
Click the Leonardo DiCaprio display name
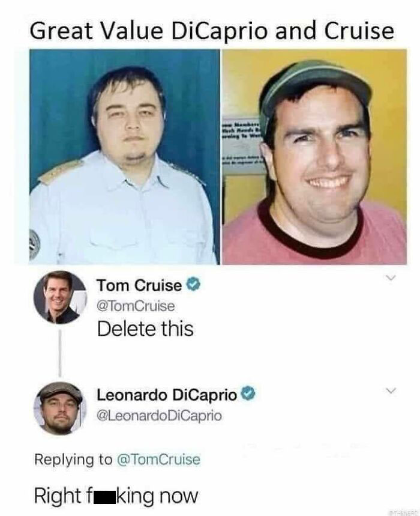[x=167, y=395]
